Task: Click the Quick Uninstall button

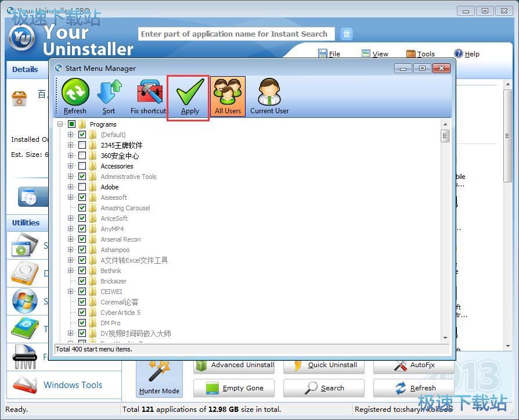Action: (324, 366)
